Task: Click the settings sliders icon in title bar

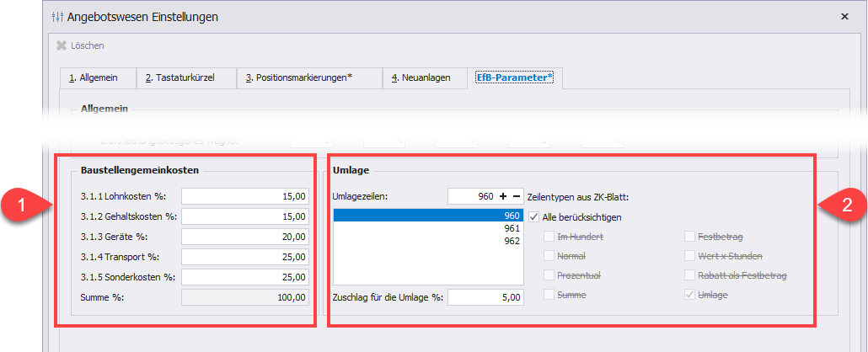Action: 57,16
